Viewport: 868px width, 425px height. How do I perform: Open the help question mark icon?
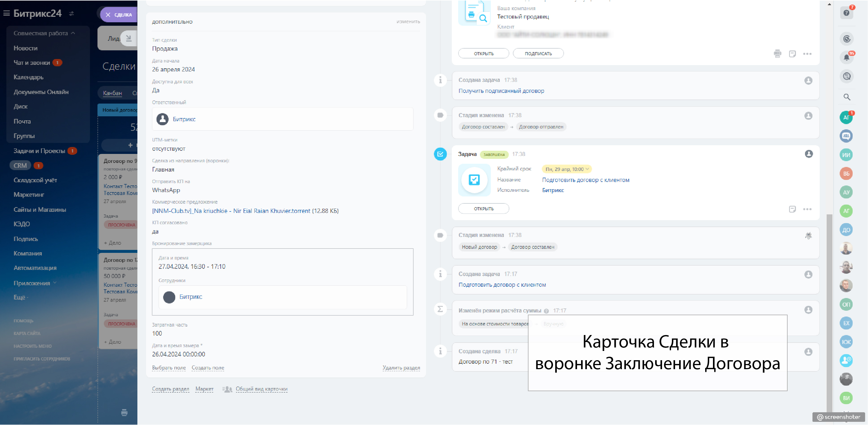846,13
